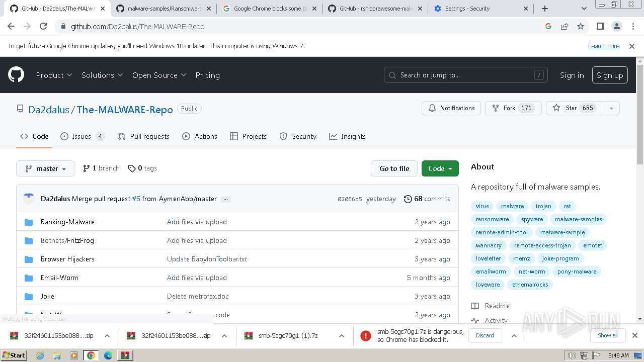644x362 pixels.
Task: Bookmark this page with star icon
Action: tap(581, 27)
